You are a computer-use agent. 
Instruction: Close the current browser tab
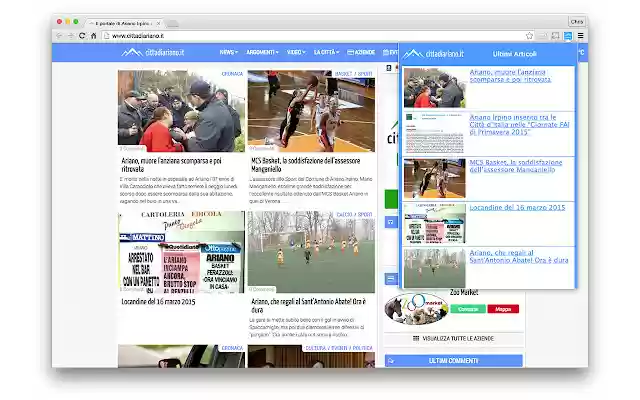158,23
